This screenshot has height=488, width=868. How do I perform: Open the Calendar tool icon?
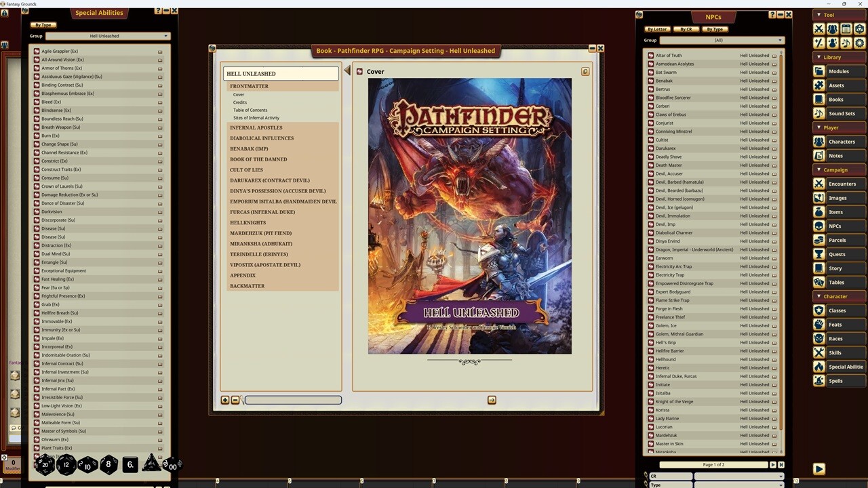[x=845, y=28]
